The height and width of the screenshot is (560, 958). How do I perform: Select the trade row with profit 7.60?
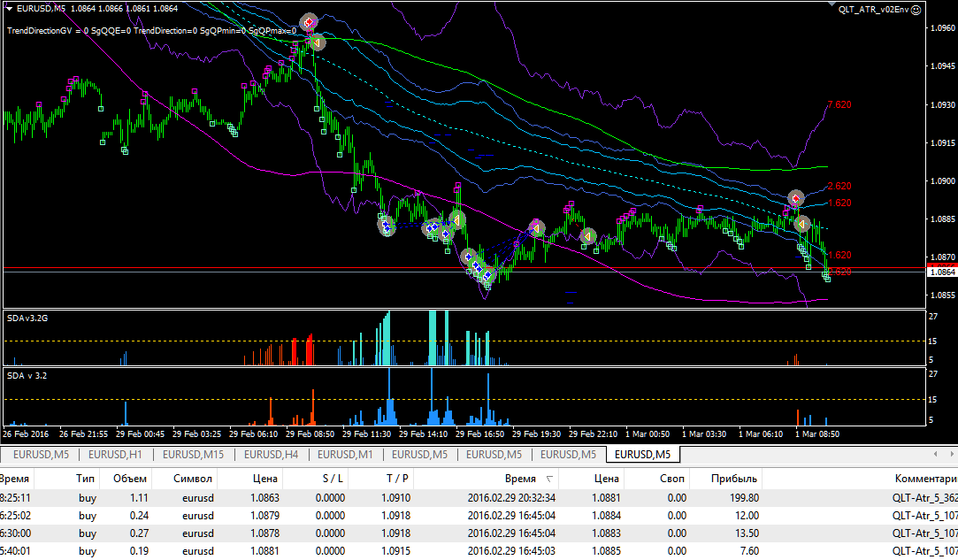[x=479, y=551]
